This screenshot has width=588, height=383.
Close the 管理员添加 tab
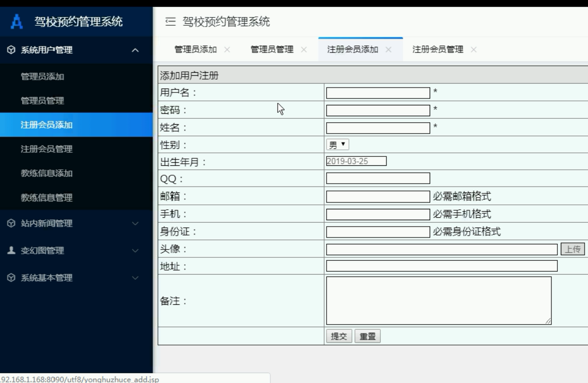click(227, 49)
